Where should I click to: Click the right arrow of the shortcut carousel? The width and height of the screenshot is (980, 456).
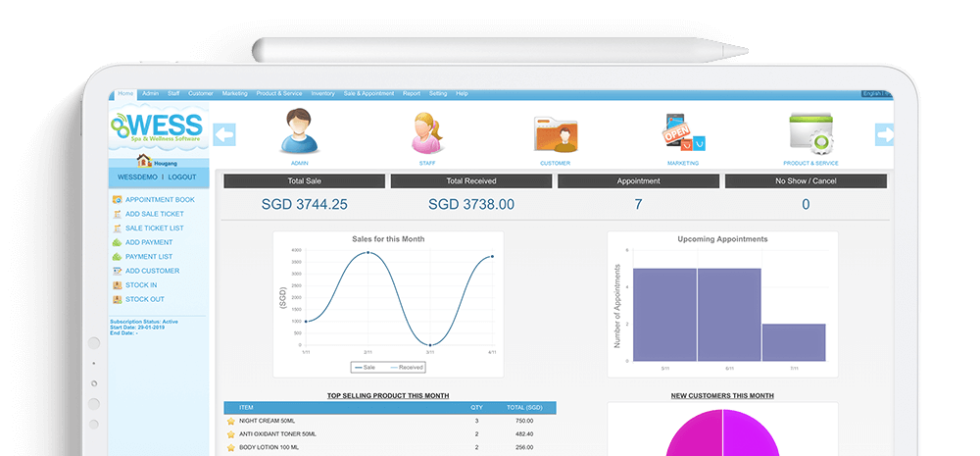coord(884,134)
